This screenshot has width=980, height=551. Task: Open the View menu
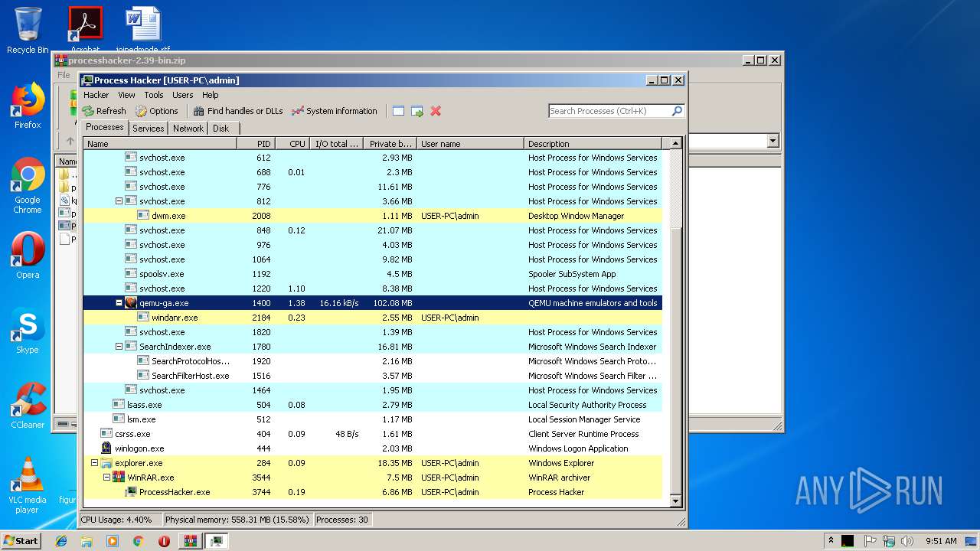pyautogui.click(x=126, y=95)
